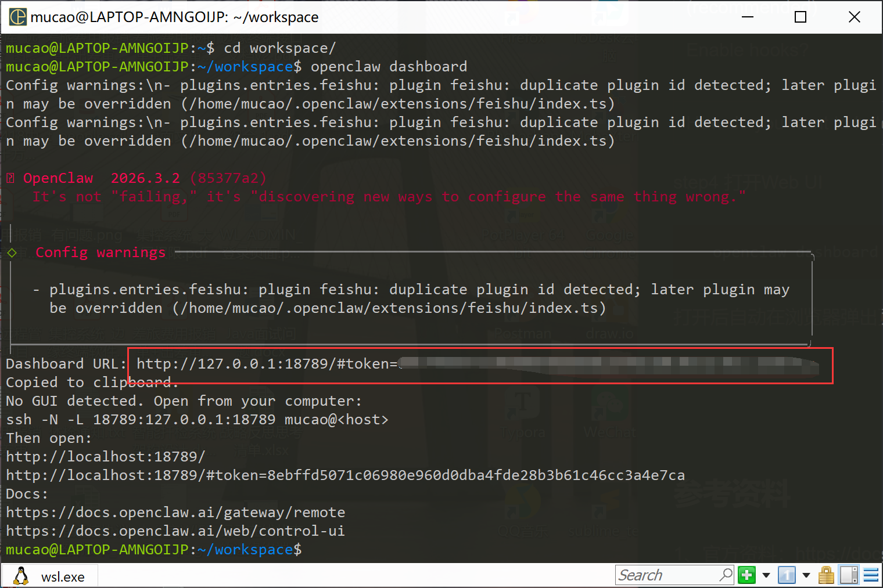The width and height of the screenshot is (883, 588).
Task: Click the ConEmu icon in the title bar
Action: tap(18, 17)
